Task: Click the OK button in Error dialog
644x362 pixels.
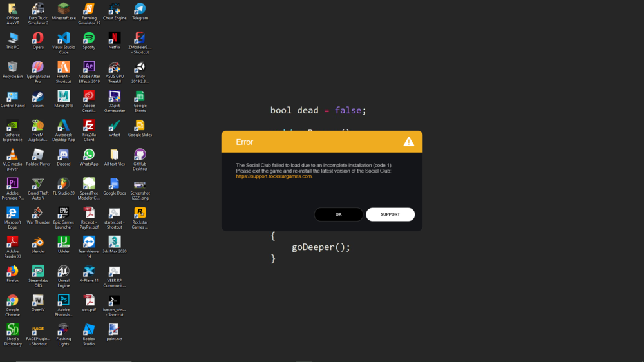Action: [x=339, y=214]
